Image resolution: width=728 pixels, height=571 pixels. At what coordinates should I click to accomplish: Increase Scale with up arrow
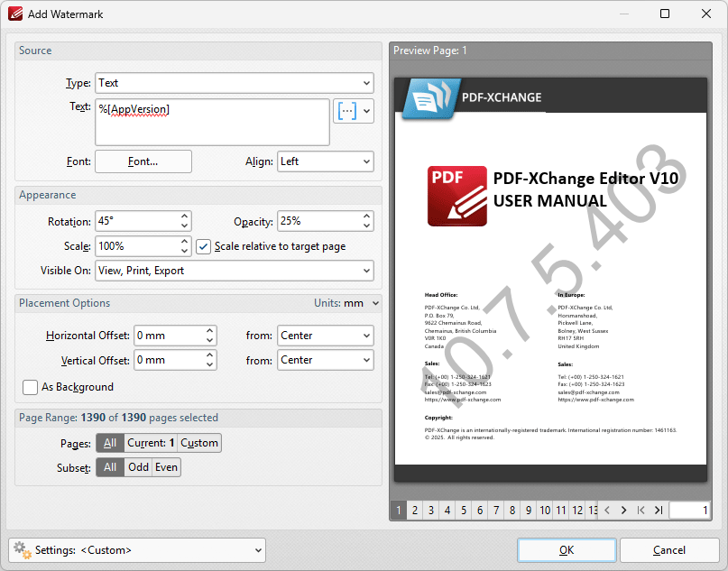tap(184, 241)
